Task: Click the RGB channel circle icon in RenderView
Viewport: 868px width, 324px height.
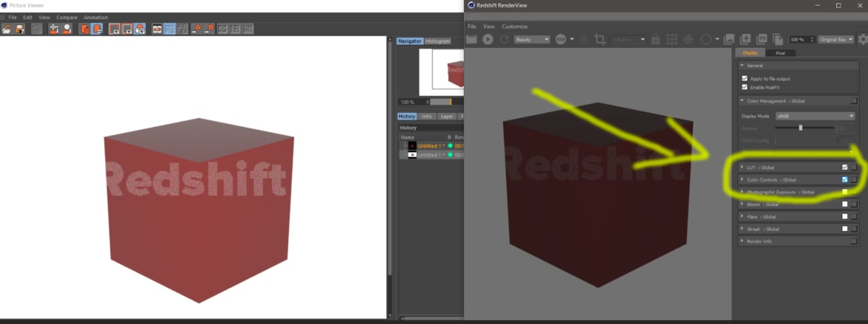Action: (x=561, y=39)
